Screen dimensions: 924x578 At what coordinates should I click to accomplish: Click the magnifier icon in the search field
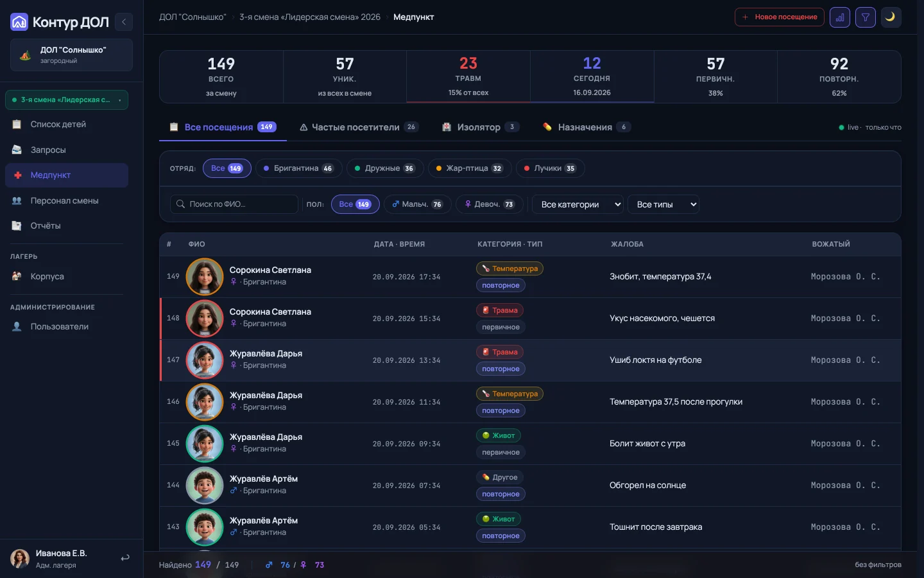pos(181,204)
